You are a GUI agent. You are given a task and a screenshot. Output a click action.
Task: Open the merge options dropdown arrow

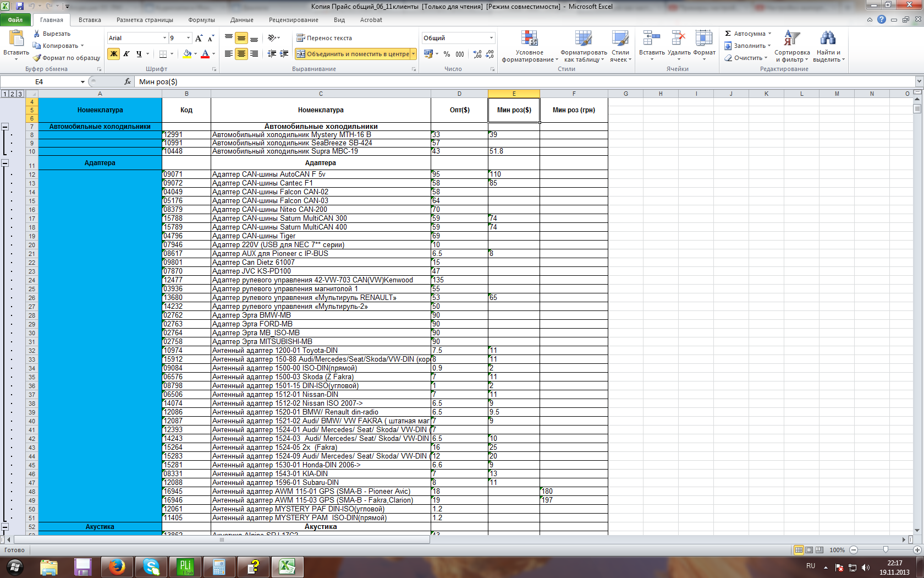(413, 54)
